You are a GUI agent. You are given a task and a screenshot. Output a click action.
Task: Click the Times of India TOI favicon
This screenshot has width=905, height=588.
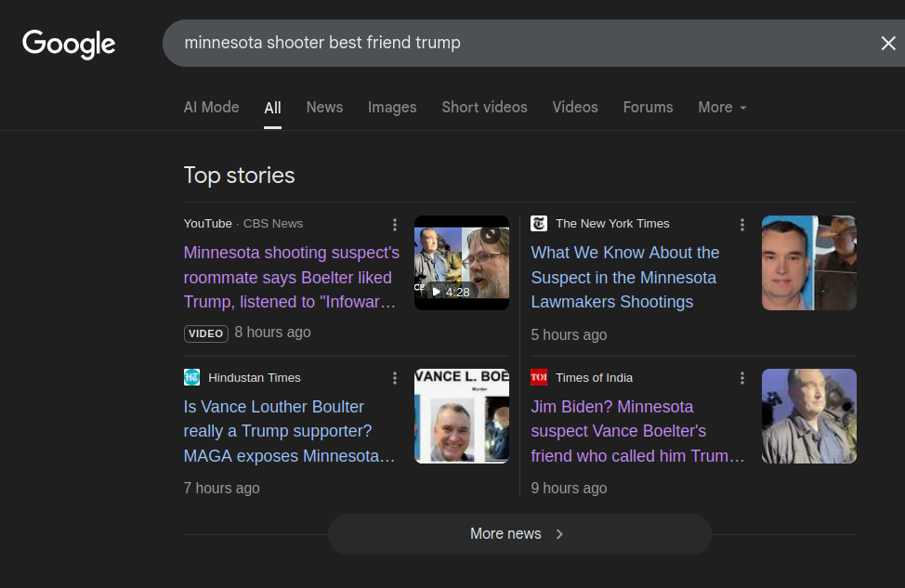539,377
